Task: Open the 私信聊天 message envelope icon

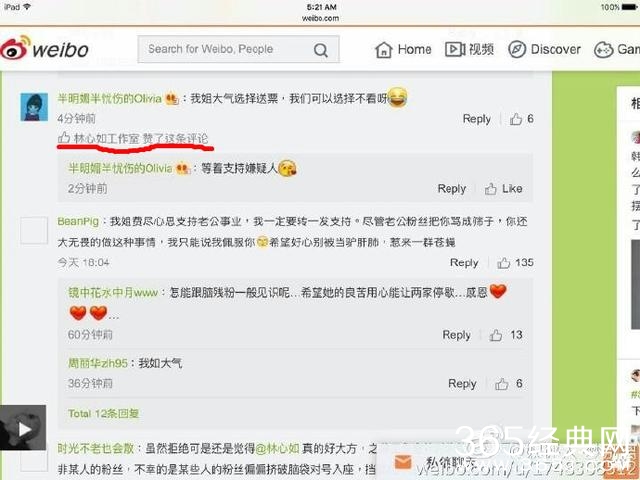Action: click(403, 462)
